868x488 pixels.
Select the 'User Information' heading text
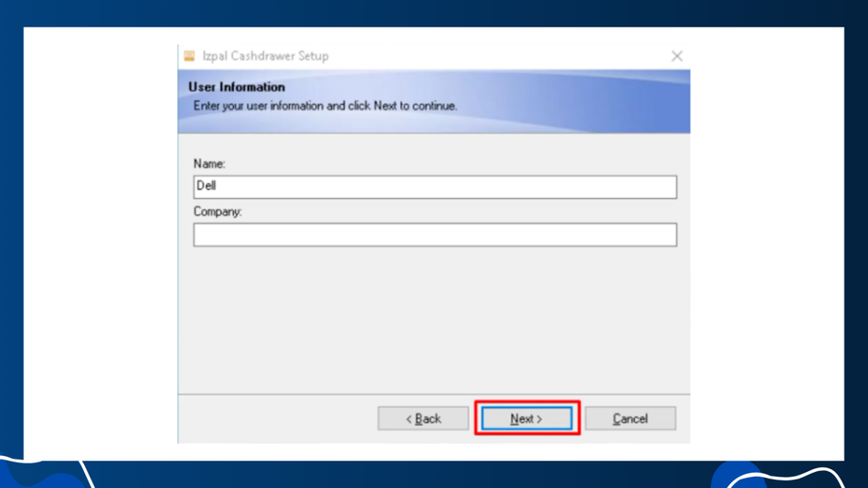coord(237,87)
